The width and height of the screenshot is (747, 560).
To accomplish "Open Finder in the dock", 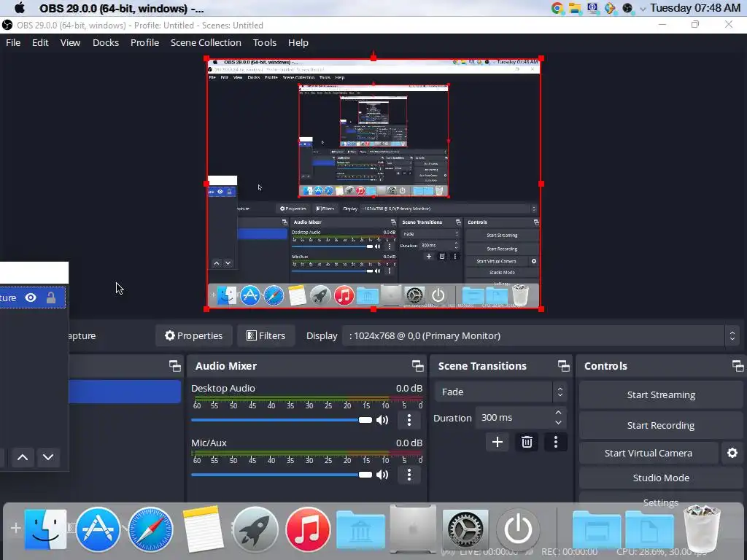I will pos(45,529).
